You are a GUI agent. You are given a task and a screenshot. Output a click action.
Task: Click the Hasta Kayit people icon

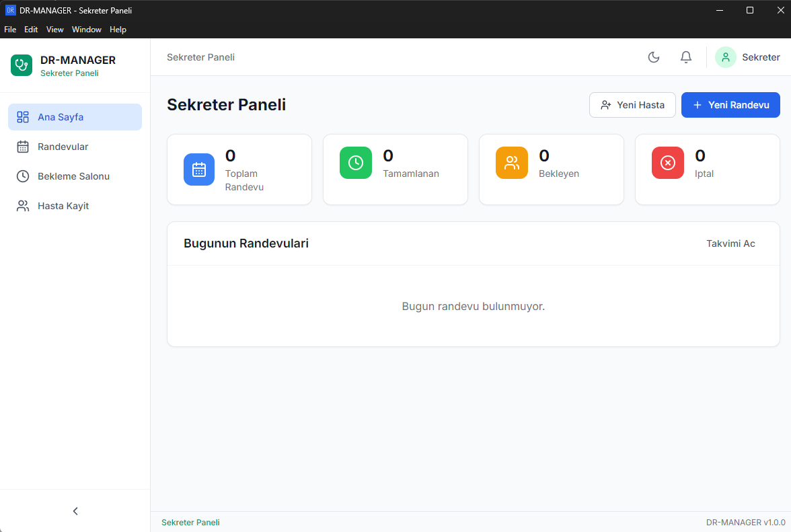coord(23,206)
